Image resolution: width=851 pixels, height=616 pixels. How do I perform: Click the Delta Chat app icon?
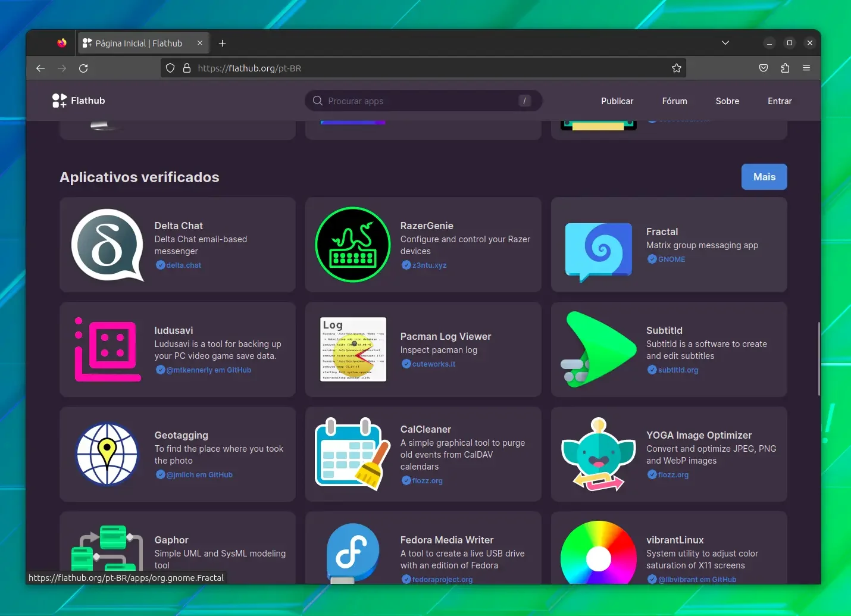click(x=108, y=245)
